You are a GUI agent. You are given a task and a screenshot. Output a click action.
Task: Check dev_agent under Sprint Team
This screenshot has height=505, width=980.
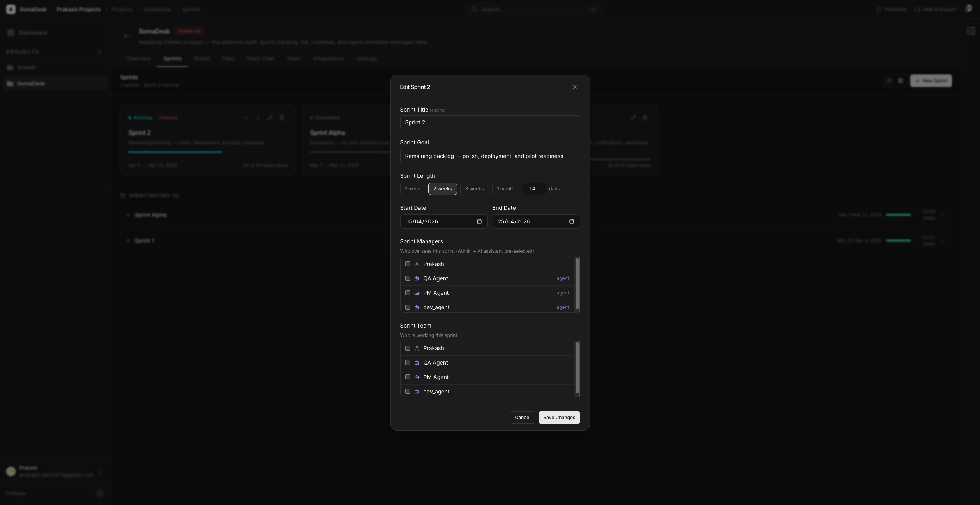pyautogui.click(x=408, y=392)
